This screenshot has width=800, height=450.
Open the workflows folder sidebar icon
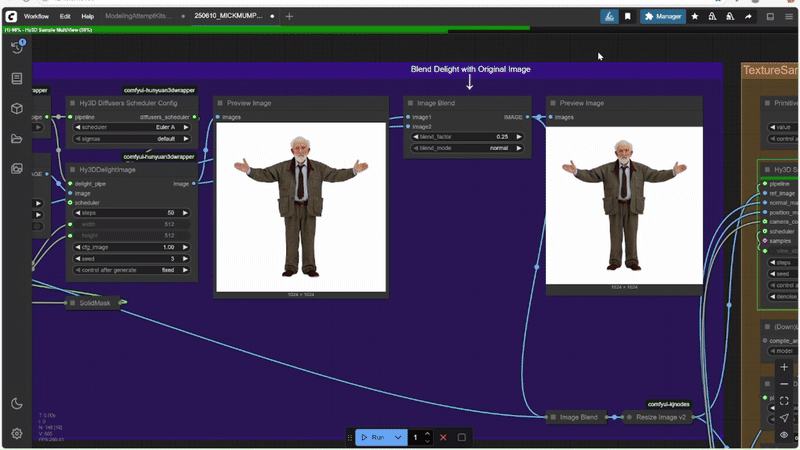point(17,138)
